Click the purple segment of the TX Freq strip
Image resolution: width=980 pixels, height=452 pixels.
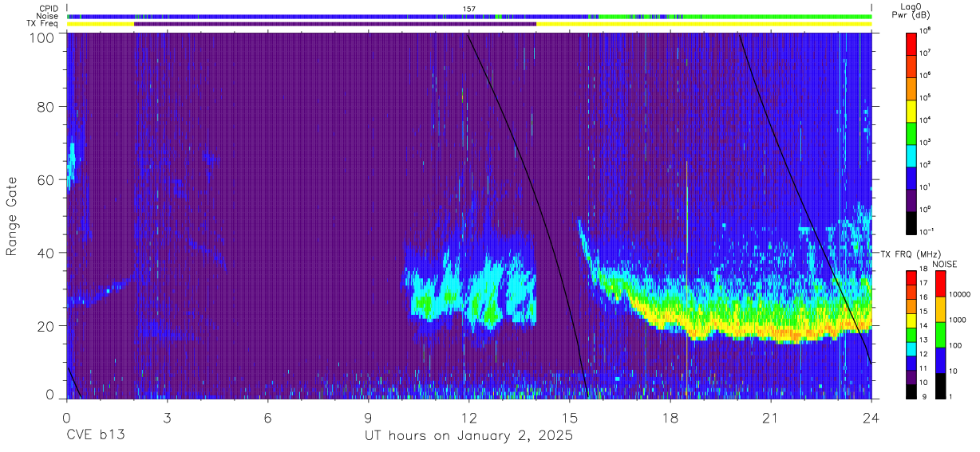point(335,24)
